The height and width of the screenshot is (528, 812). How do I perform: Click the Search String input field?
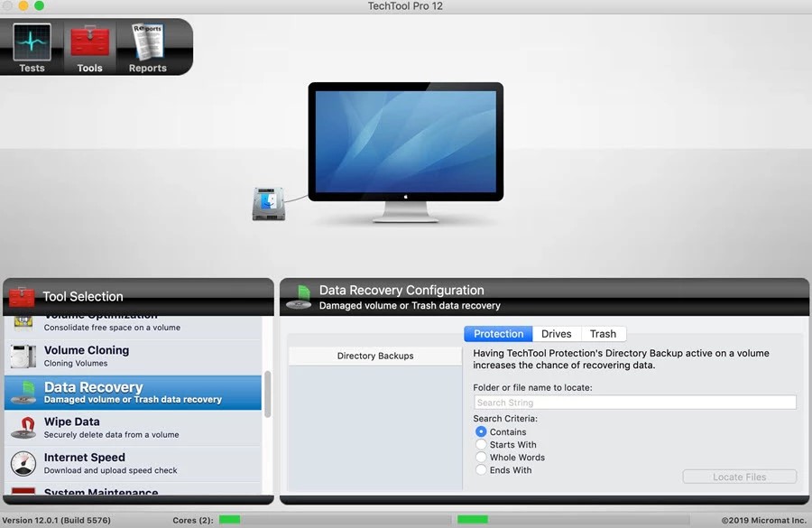[634, 403]
